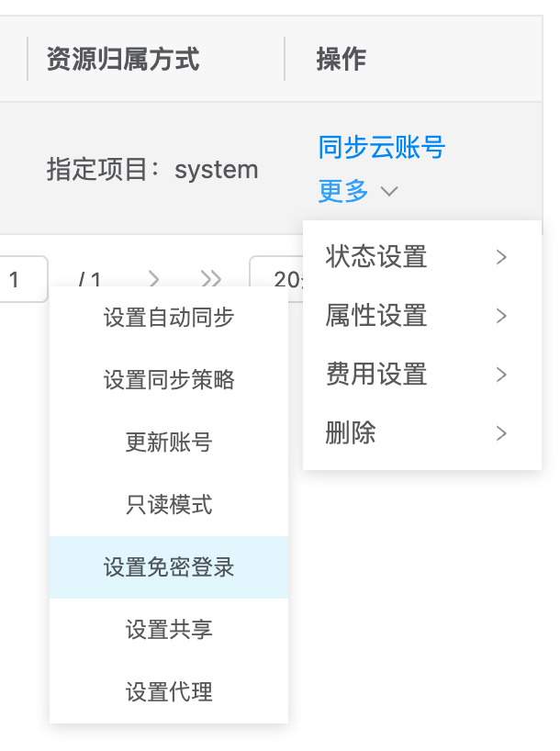
Task: Open the 更多 actions dropdown
Action: pyautogui.click(x=357, y=191)
